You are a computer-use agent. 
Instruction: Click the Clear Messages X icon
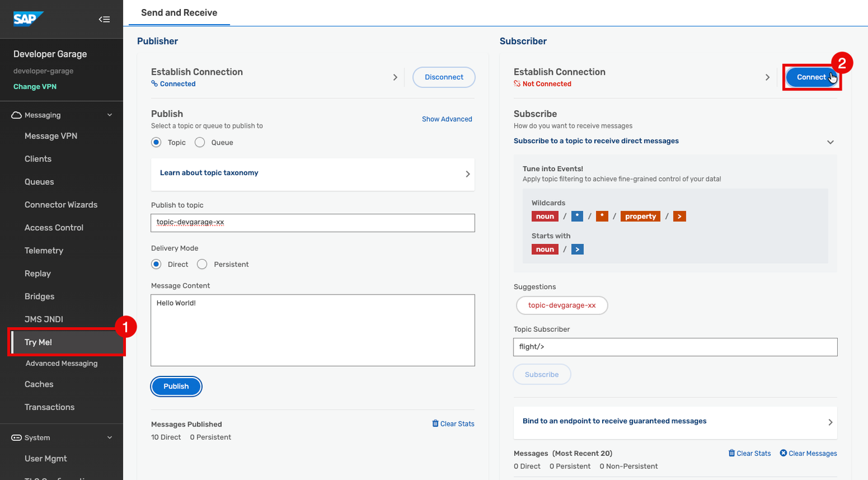[783, 453]
